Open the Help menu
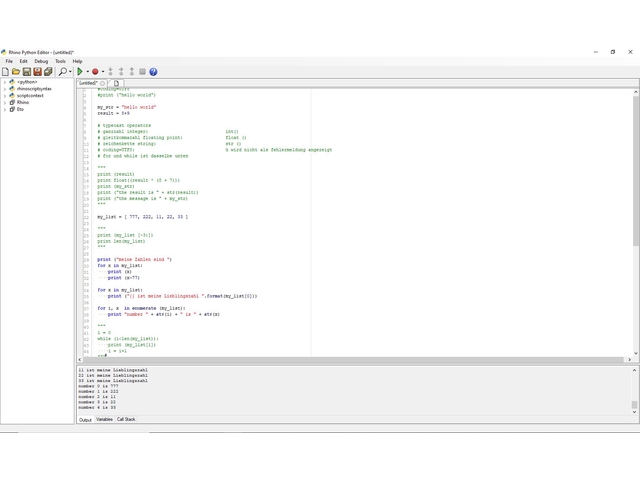Image resolution: width=640 pixels, height=480 pixels. (x=78, y=61)
